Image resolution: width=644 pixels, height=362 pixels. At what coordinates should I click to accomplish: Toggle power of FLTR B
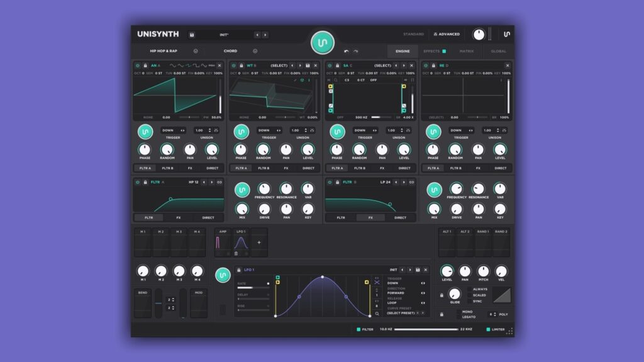tap(330, 182)
